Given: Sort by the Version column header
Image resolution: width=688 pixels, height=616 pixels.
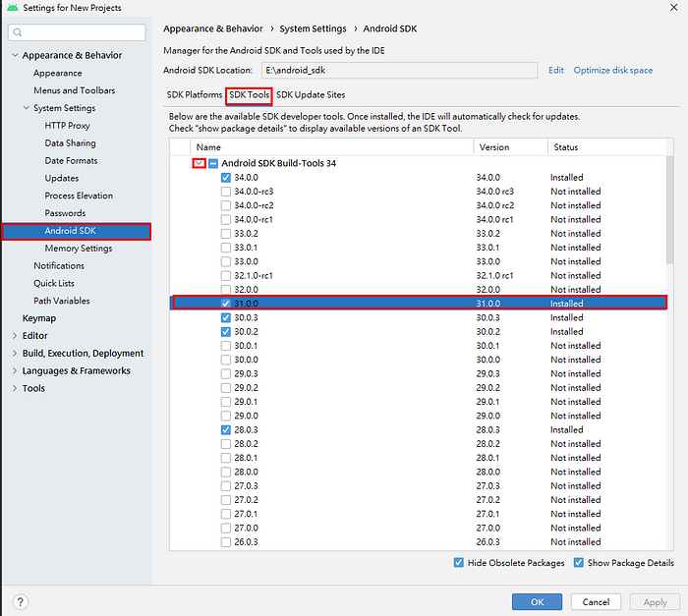Looking at the screenshot, I should coord(511,147).
